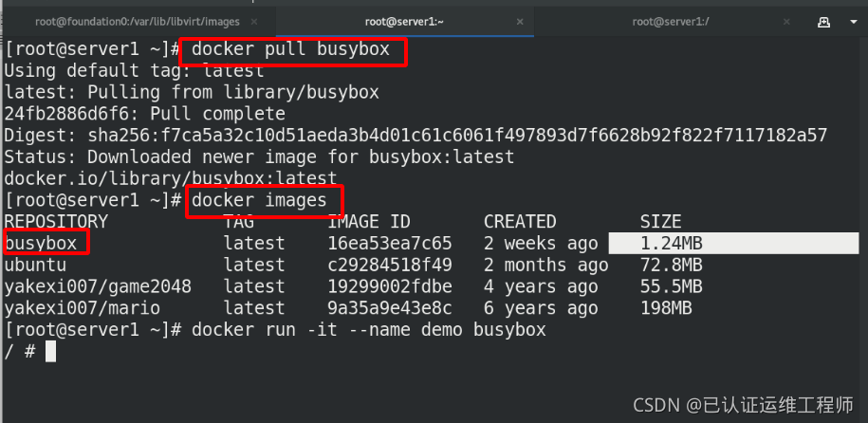This screenshot has width=868, height=423.
Task: Click the 'docker images' command text
Action: [x=259, y=200]
